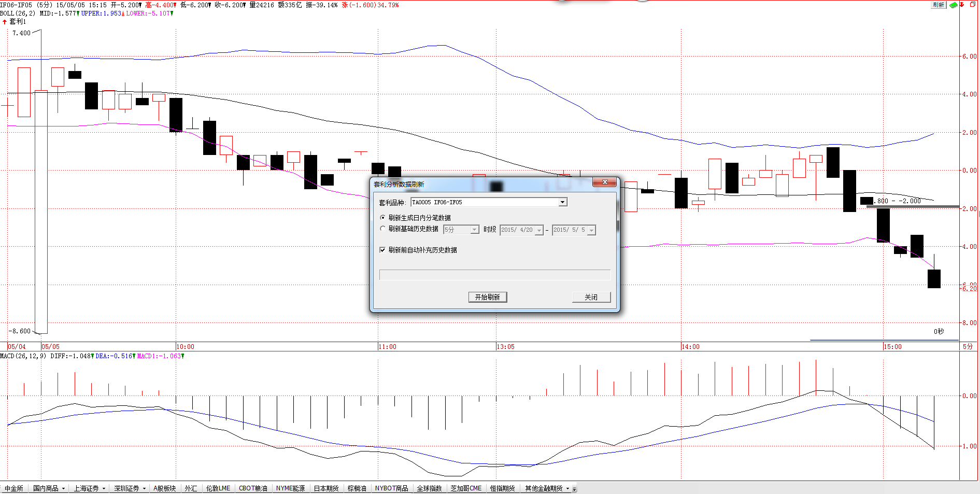Close the 套利分析数据刷新 dialog with the X
The width and height of the screenshot is (980, 494).
pyautogui.click(x=604, y=182)
